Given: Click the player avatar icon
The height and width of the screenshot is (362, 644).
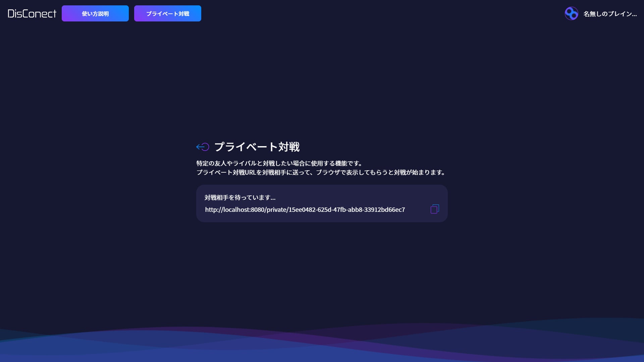Looking at the screenshot, I should tap(571, 14).
